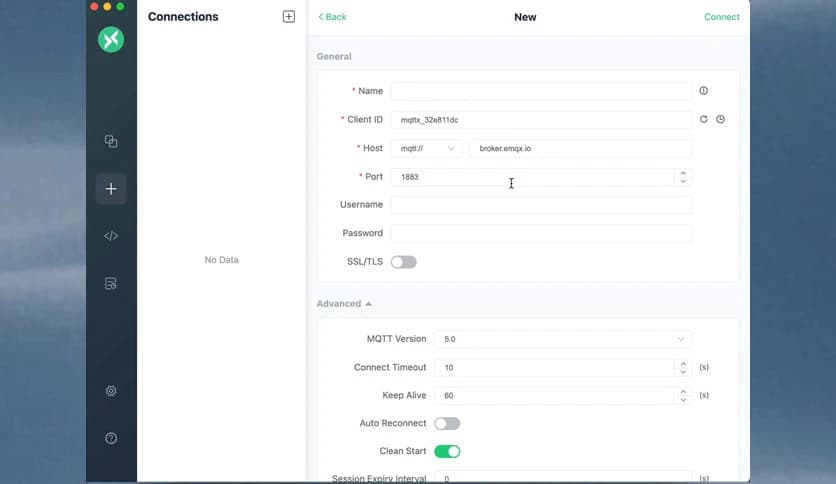Enable the SSL/TLS switch
The width and height of the screenshot is (836, 484).
tap(403, 262)
